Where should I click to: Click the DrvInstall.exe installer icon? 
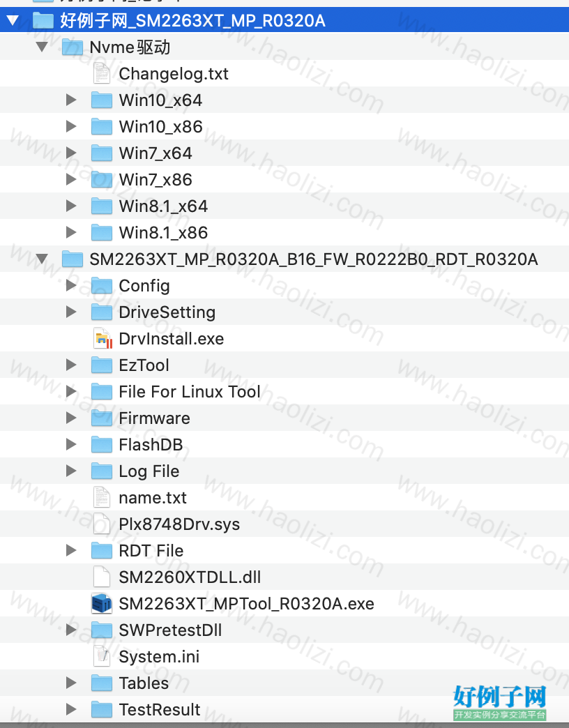(x=103, y=338)
